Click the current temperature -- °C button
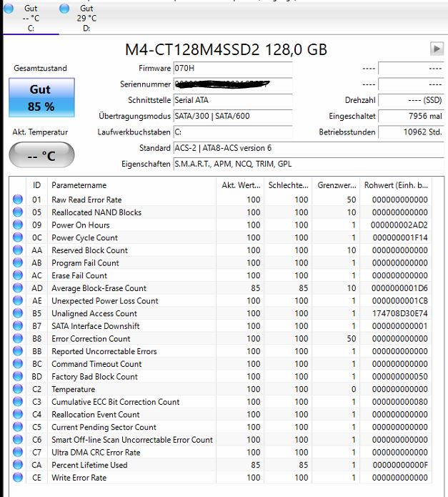Viewport: 448px width, 497px height. (41, 155)
